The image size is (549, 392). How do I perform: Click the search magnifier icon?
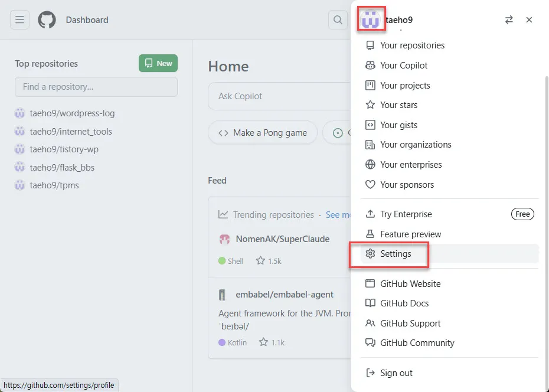(x=338, y=20)
